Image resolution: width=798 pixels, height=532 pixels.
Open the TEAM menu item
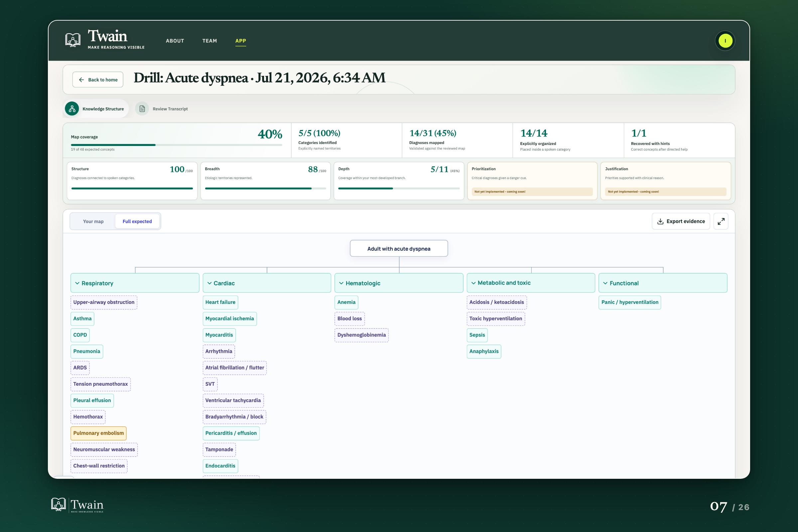[209, 41]
